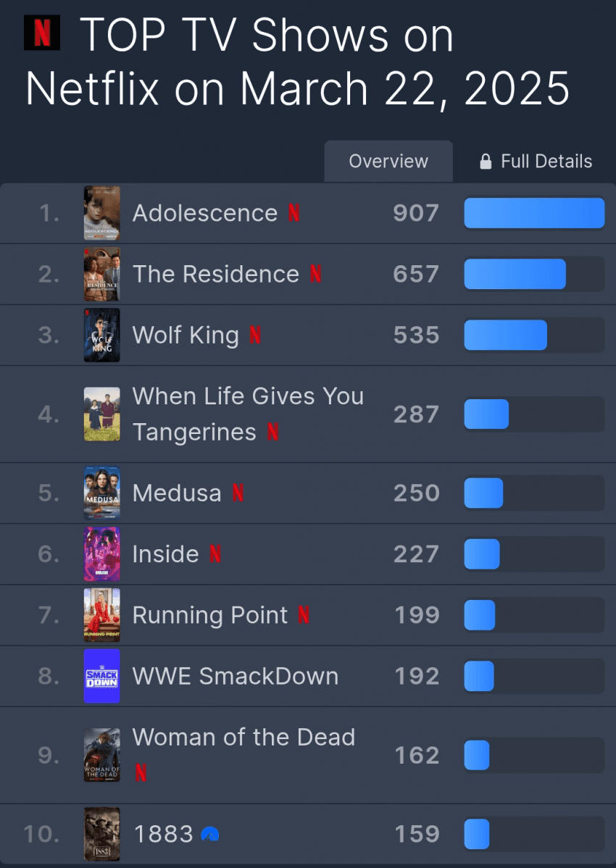Click the WWE SmackDown logo thumbnail

102,676
